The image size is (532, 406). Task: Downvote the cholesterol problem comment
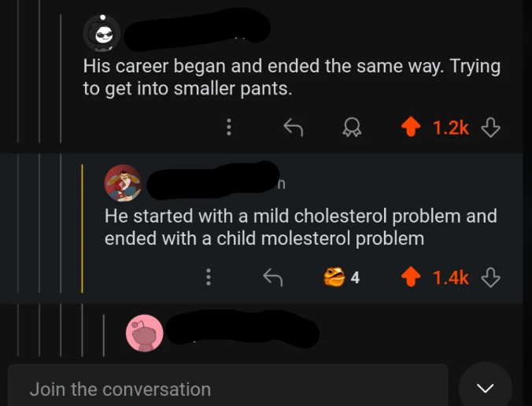point(491,276)
